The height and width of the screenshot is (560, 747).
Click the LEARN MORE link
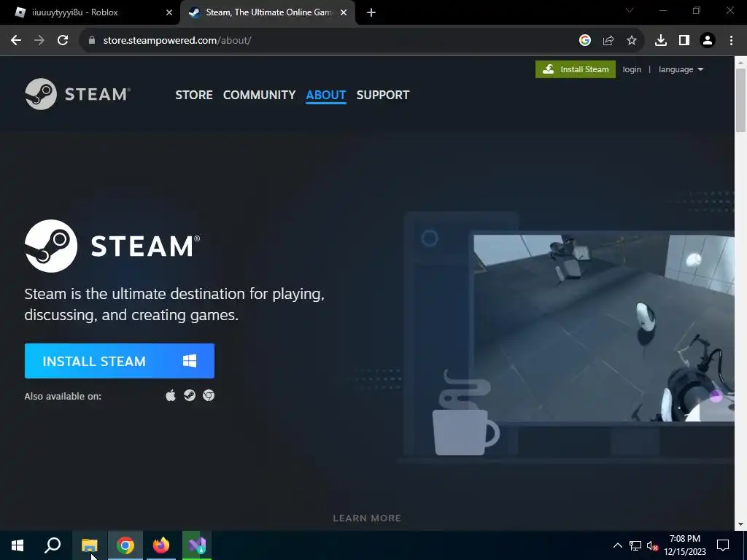[367, 518]
